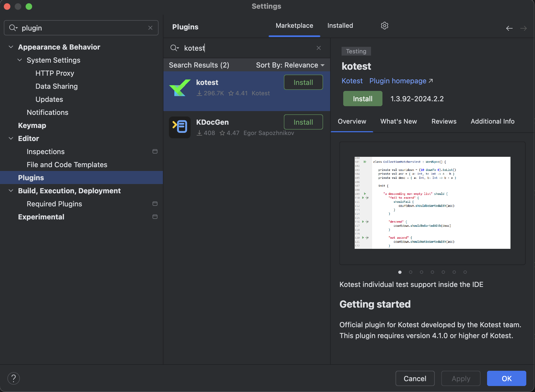535x392 pixels.
Task: Select the last screenshot carousel dot
Action: 465,272
